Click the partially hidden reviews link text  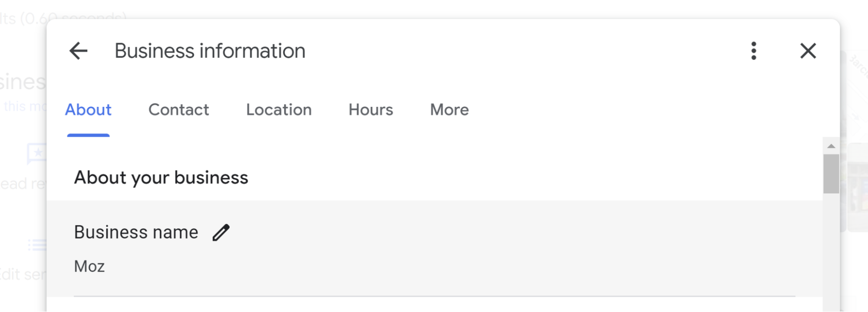(x=22, y=184)
